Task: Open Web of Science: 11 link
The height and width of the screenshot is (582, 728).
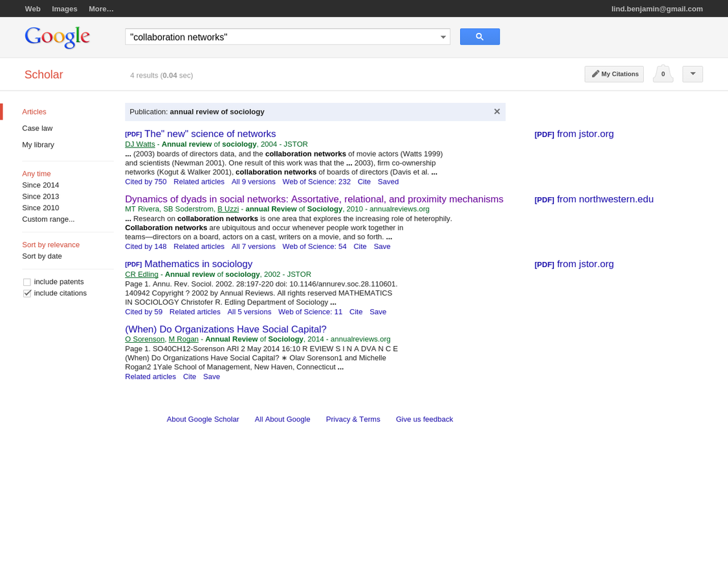Action: [310, 312]
